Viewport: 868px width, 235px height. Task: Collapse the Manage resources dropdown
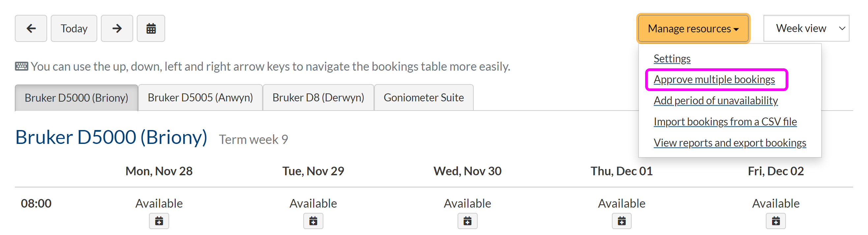click(x=693, y=28)
